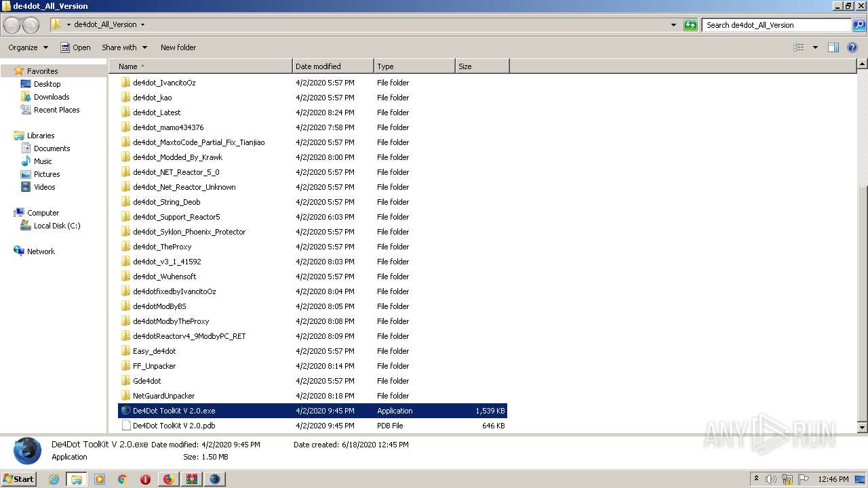Sort by the Type column header
The height and width of the screenshot is (488, 868).
414,66
